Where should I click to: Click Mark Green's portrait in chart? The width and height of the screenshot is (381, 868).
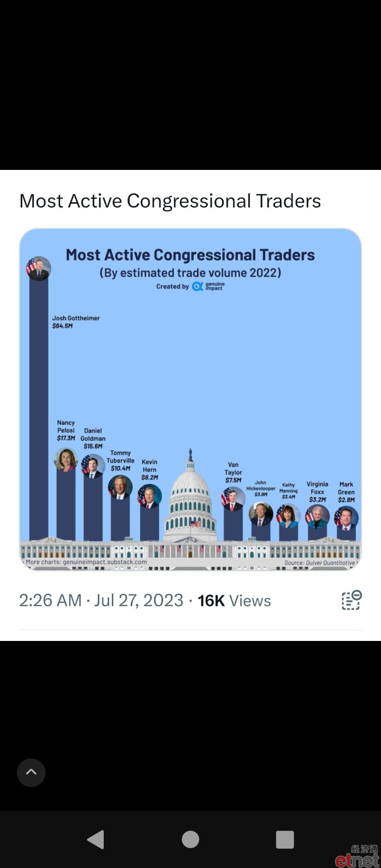click(x=347, y=518)
